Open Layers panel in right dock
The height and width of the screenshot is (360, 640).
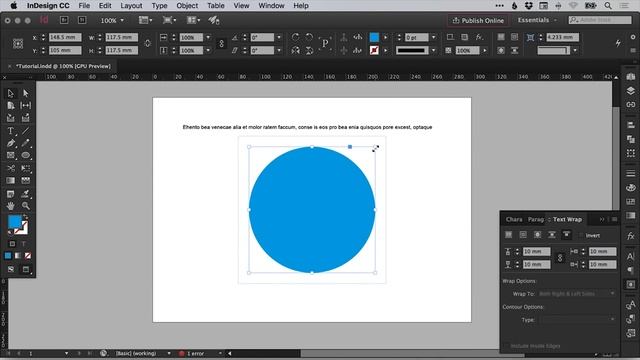(x=631, y=91)
